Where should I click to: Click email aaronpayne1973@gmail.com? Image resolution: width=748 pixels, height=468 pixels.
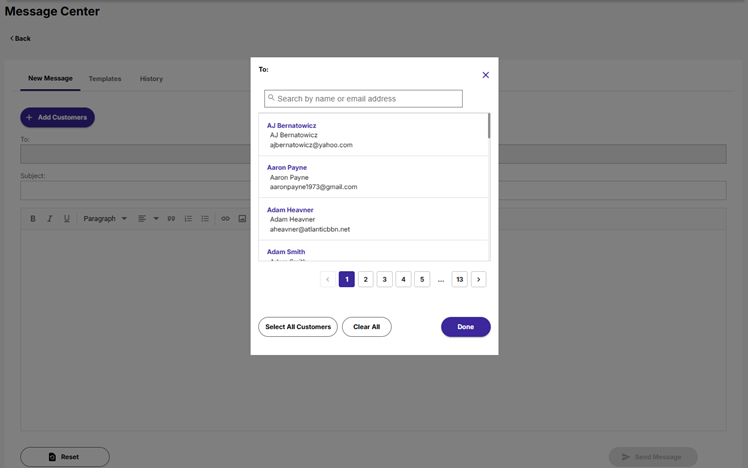pyautogui.click(x=313, y=187)
